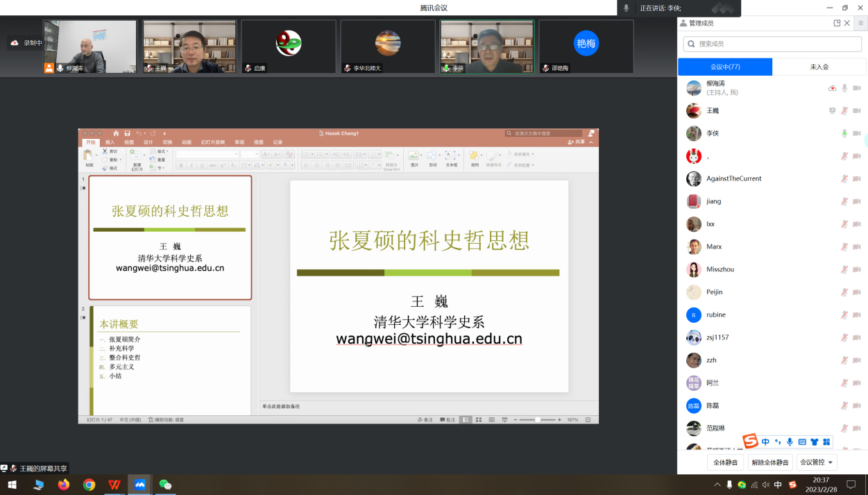Click the screen share icon beside 王巍

(x=832, y=111)
